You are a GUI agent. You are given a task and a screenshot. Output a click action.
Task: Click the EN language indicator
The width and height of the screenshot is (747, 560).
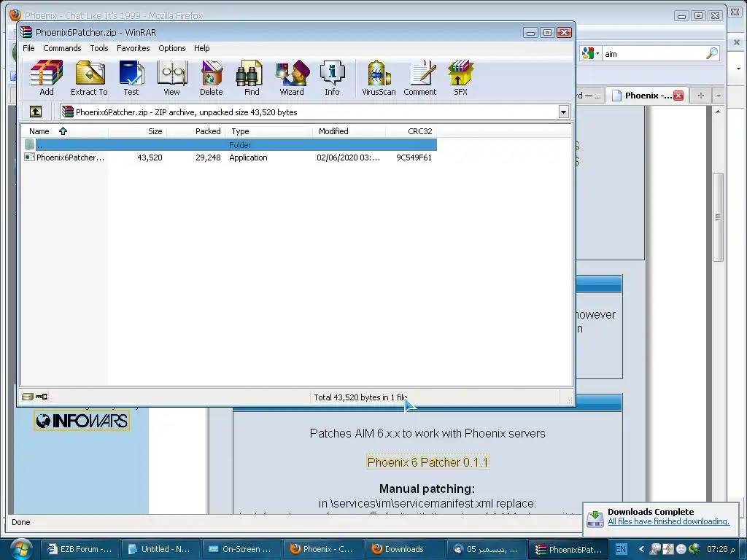click(621, 549)
